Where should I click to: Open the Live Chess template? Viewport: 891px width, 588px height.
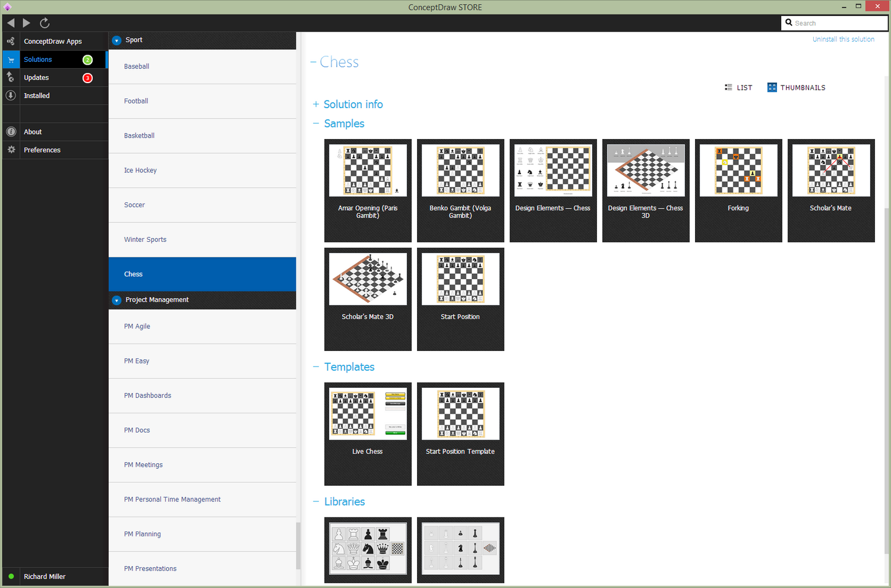(368, 434)
